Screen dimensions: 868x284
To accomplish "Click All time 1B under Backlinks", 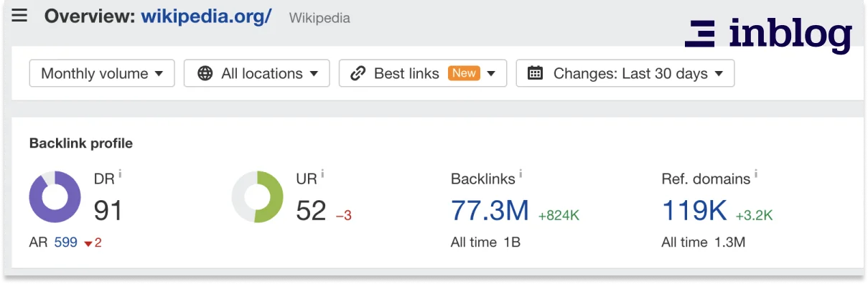I will click(x=485, y=242).
